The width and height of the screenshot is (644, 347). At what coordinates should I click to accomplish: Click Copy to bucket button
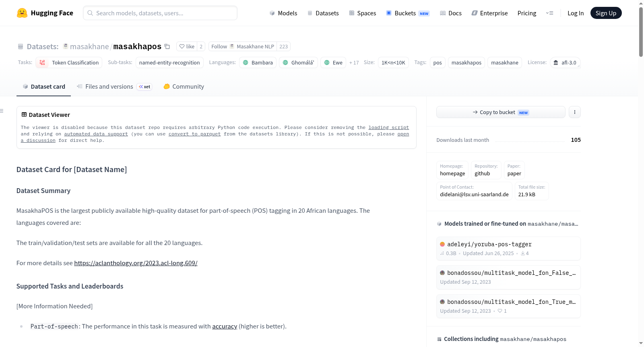click(501, 112)
